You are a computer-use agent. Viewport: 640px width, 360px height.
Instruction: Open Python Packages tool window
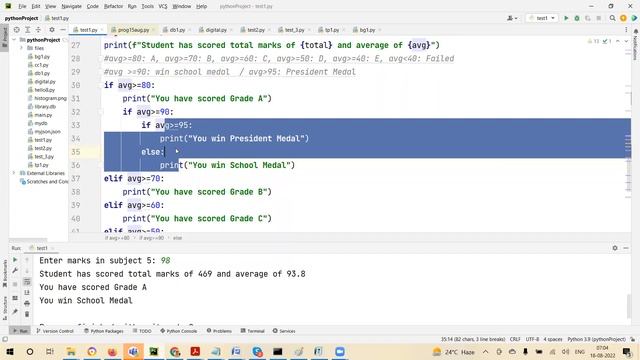[104, 331]
